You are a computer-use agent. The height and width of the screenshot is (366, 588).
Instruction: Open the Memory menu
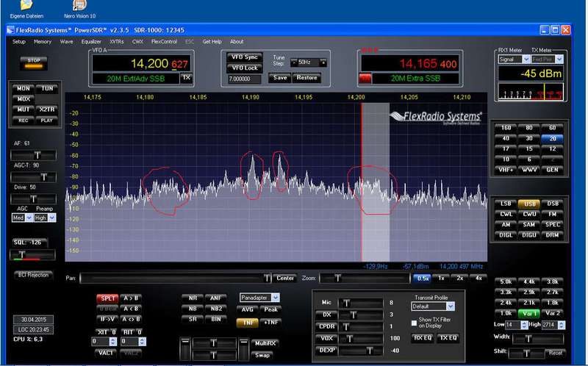coord(43,42)
